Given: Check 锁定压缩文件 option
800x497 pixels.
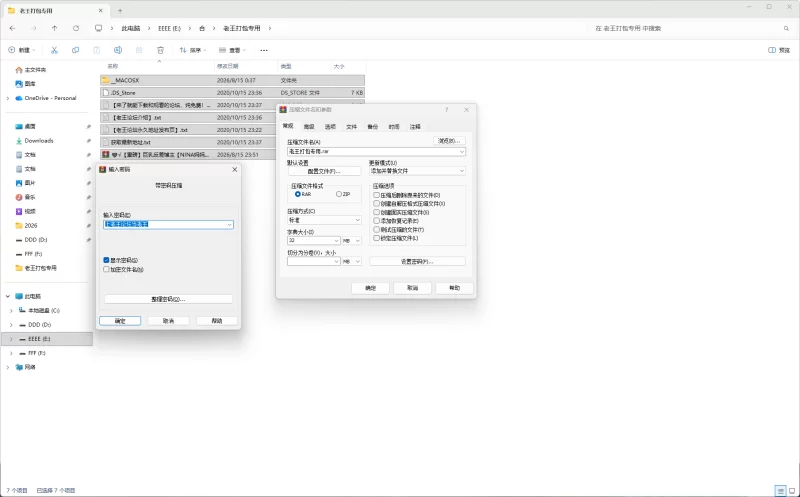Looking at the screenshot, I should [377, 238].
